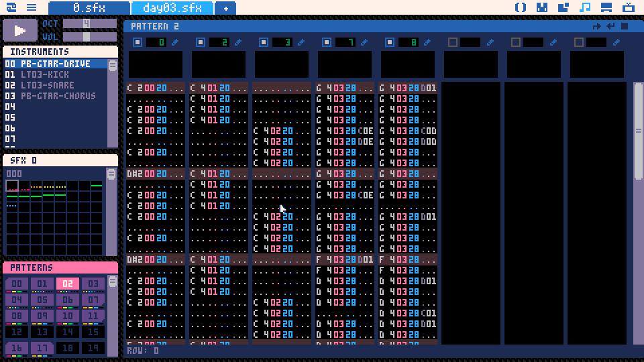644x362 pixels.
Task: Adjust the OCT octave slider
Action: coord(86,23)
